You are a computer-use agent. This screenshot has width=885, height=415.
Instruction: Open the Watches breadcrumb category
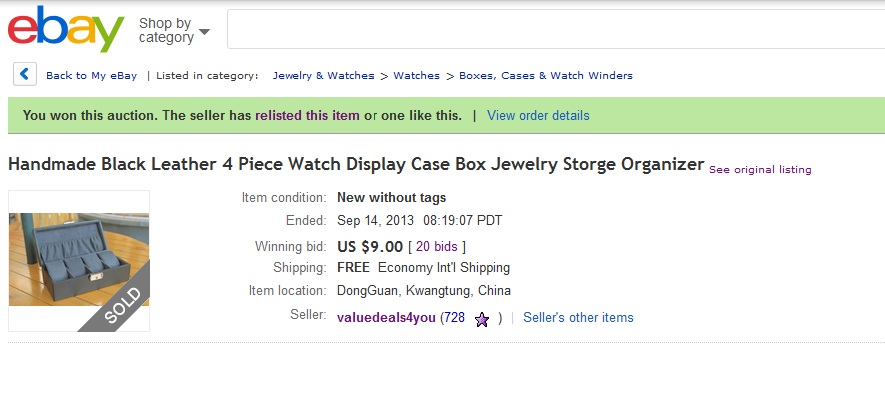click(x=416, y=76)
